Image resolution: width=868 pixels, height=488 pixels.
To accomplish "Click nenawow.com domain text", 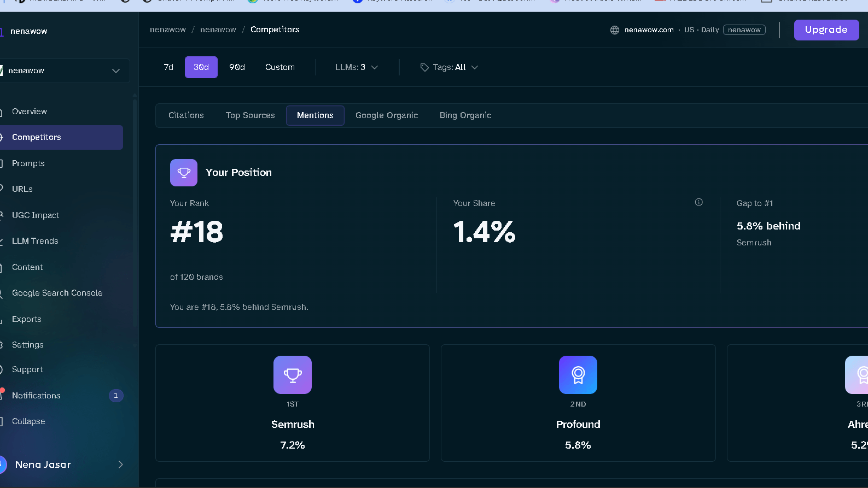I will (x=649, y=30).
